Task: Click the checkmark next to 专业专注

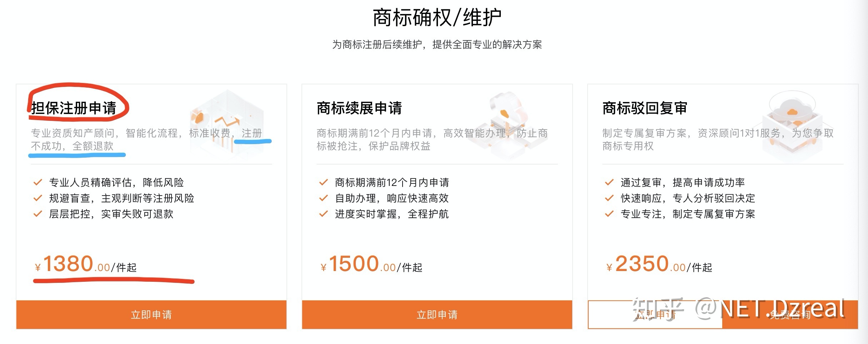Action: point(609,214)
